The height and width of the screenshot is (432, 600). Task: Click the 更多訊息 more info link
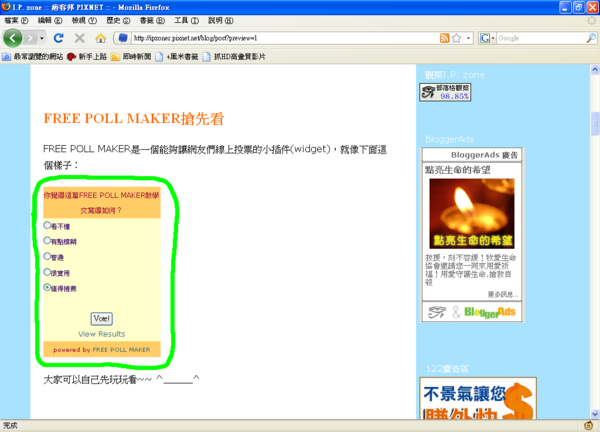[503, 294]
